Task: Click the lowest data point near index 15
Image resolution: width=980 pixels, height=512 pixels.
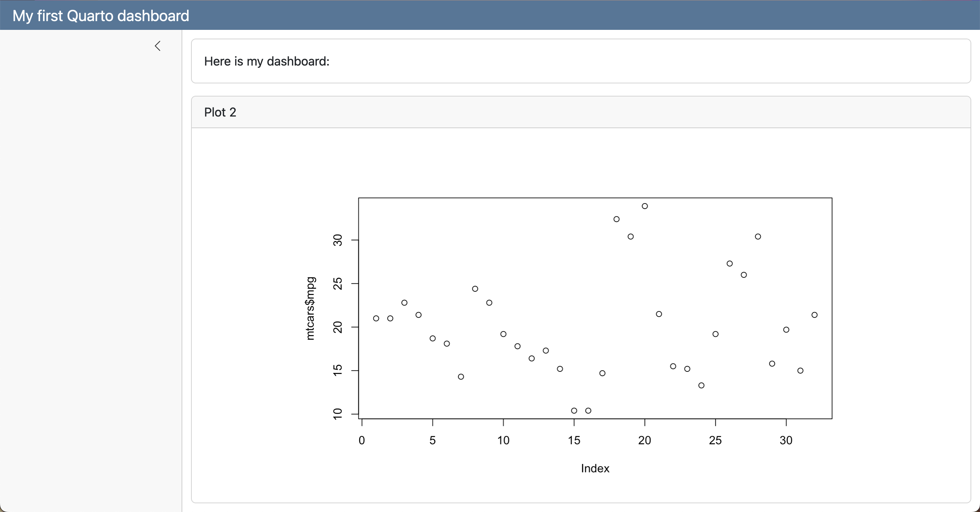Action: 574,410
